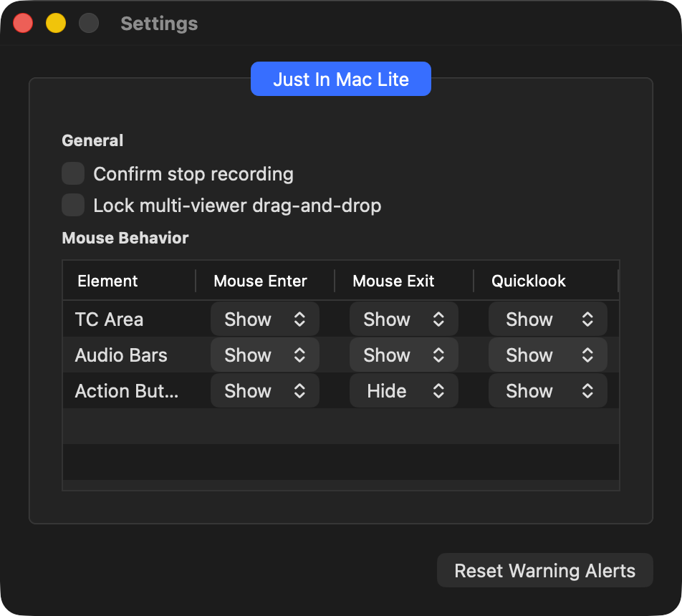The width and height of the screenshot is (682, 616).
Task: Close the Settings window
Action: (23, 23)
